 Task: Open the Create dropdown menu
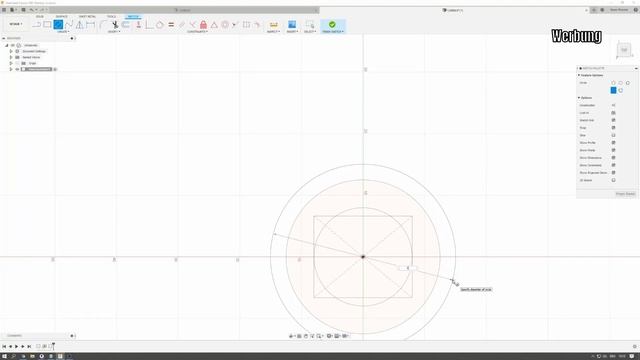point(63,31)
